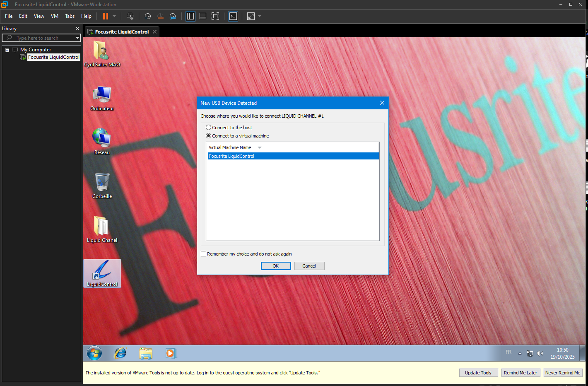This screenshot has height=386, width=588.
Task: Click the FR language indicator in the taskbar
Action: point(508,352)
